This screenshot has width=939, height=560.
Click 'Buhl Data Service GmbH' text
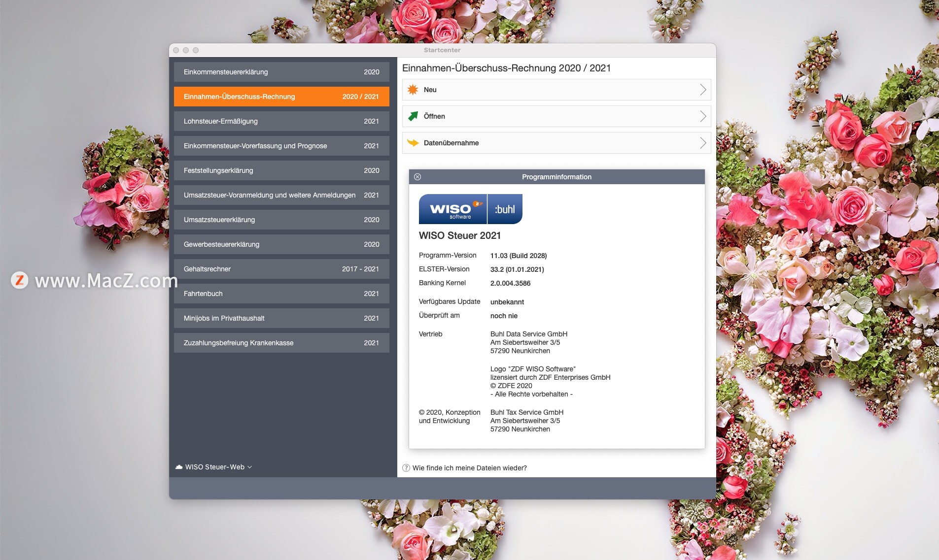[529, 334]
